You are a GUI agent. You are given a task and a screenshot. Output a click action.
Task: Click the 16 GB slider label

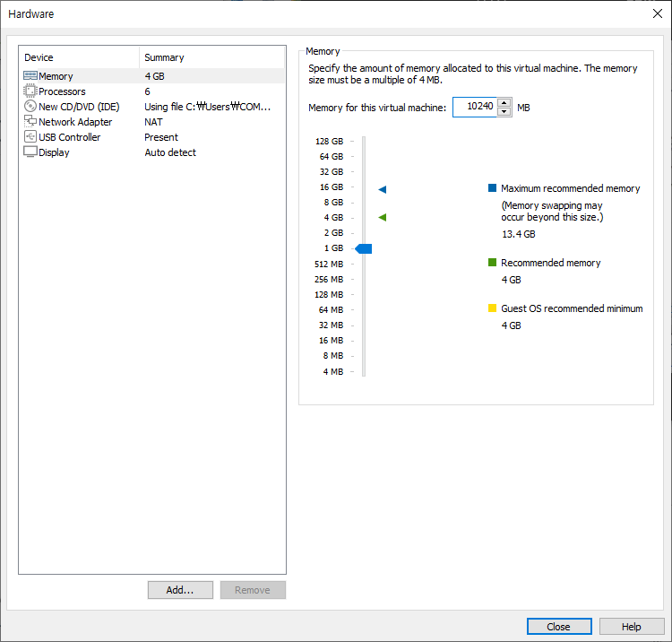[332, 187]
